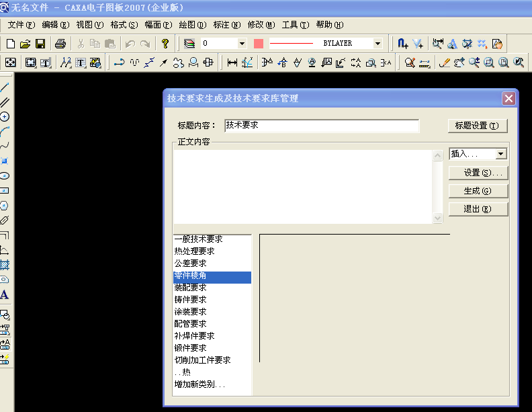This screenshot has width=532, height=412.
Task: Open the 工具(T) menu
Action: 296,25
